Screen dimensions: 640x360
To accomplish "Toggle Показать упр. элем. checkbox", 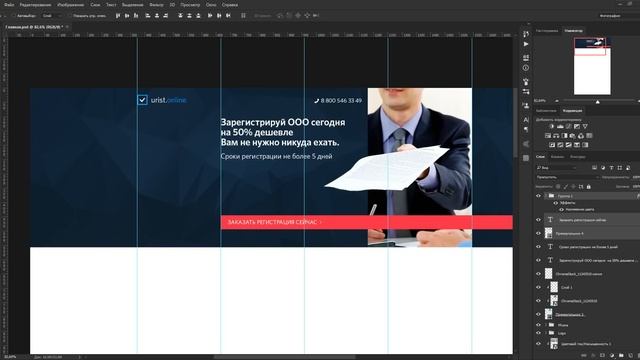I will [70, 16].
